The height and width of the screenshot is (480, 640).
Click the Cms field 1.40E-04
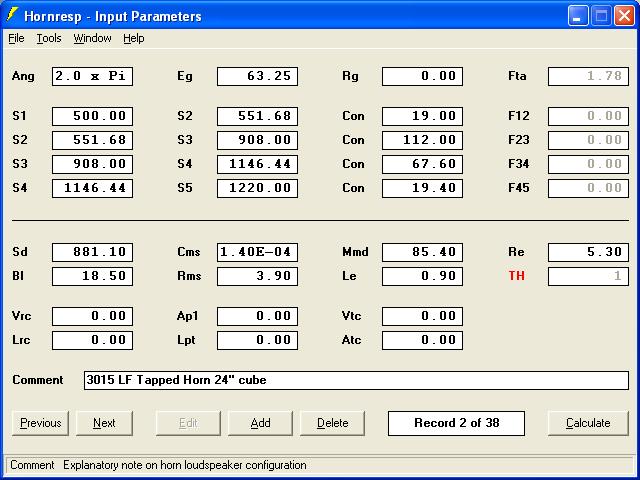click(258, 252)
